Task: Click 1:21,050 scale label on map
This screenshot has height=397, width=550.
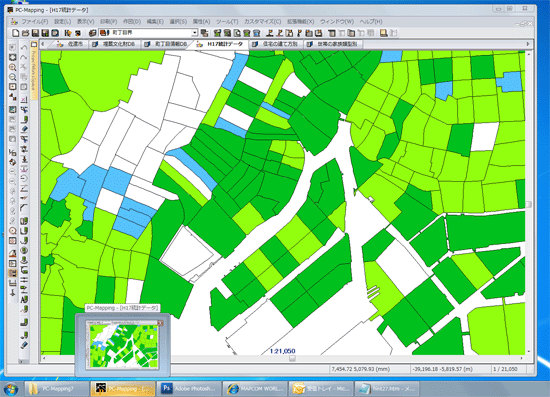Action: [x=282, y=351]
